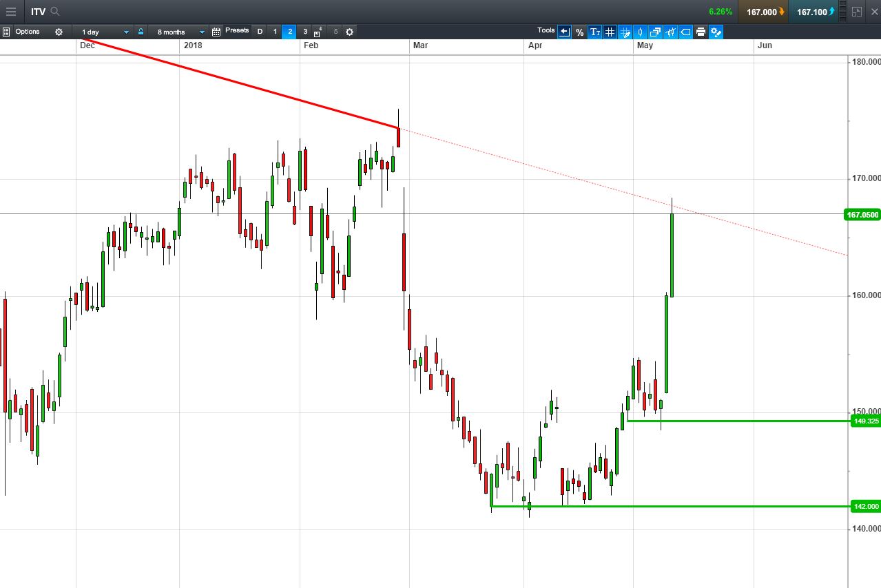Open the calendar date picker
Image resolution: width=881 pixels, height=588 pixels.
tap(216, 32)
